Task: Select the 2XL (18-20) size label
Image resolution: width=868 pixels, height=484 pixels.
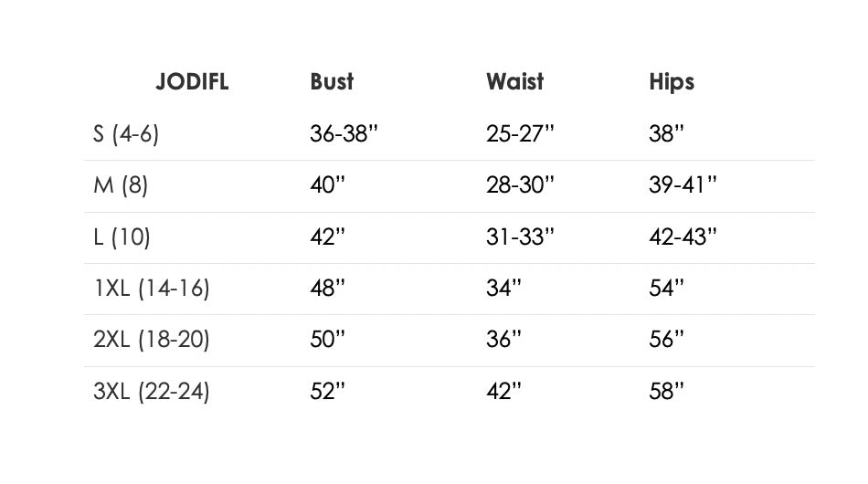Action: (152, 340)
